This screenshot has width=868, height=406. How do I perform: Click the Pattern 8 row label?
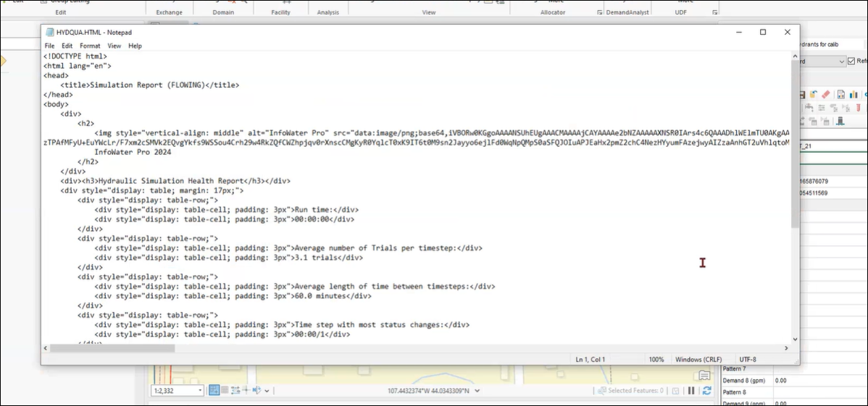click(734, 392)
